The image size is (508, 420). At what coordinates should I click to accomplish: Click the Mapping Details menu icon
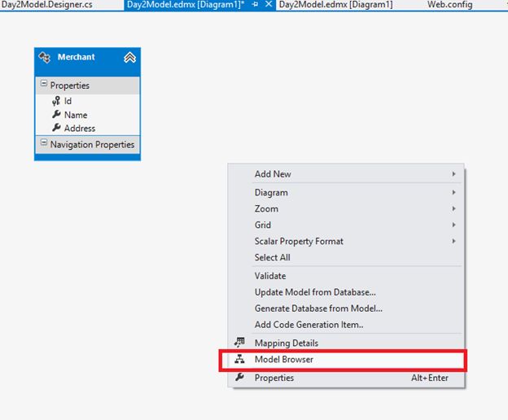pyautogui.click(x=239, y=343)
